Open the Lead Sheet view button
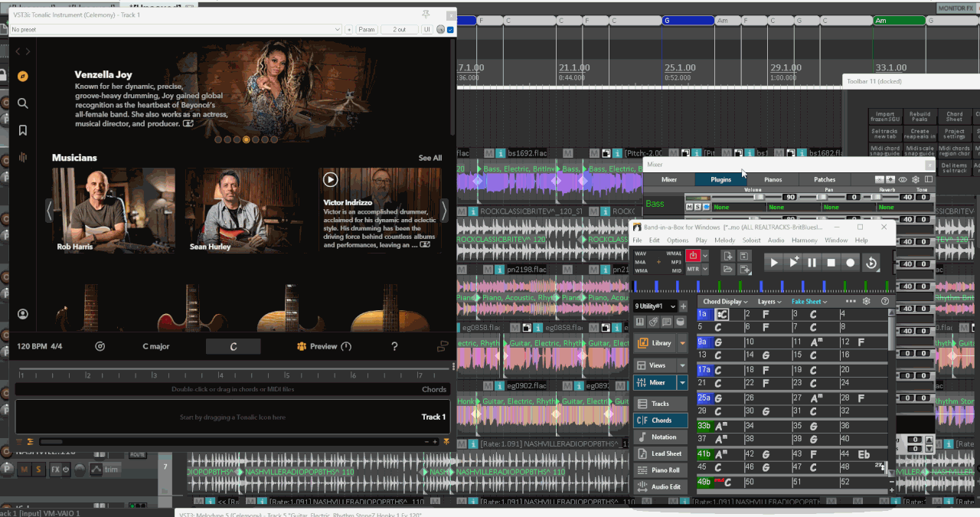This screenshot has width=980, height=517. tap(660, 453)
